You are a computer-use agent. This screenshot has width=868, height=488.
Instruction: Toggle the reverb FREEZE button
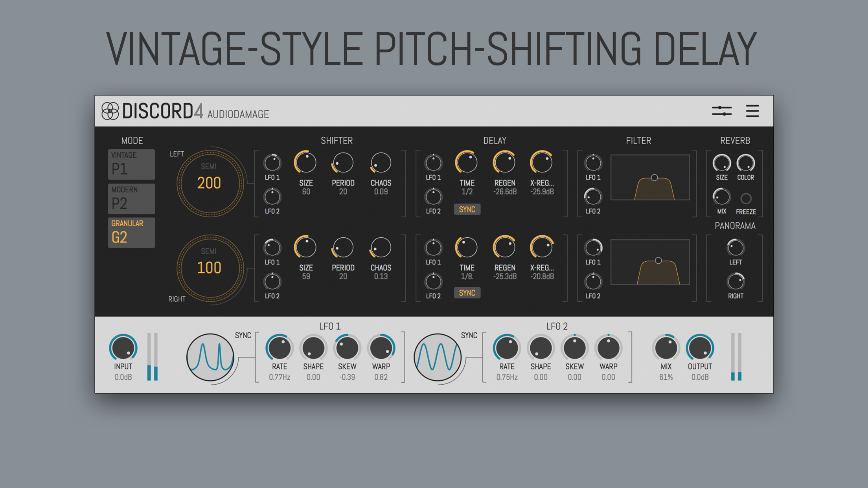(x=746, y=198)
